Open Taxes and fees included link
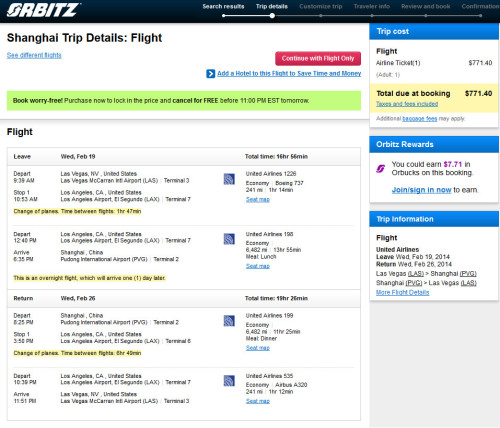 407,104
